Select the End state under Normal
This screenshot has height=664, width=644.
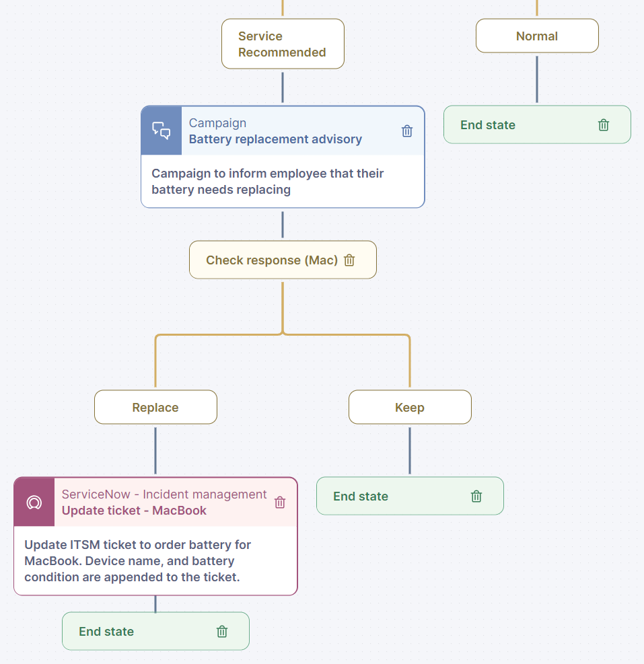click(x=488, y=125)
